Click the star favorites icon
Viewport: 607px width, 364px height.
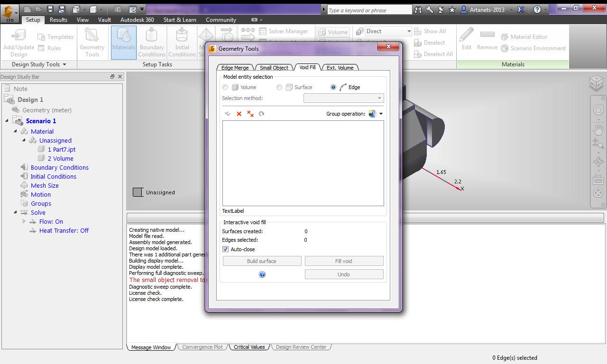(452, 9)
